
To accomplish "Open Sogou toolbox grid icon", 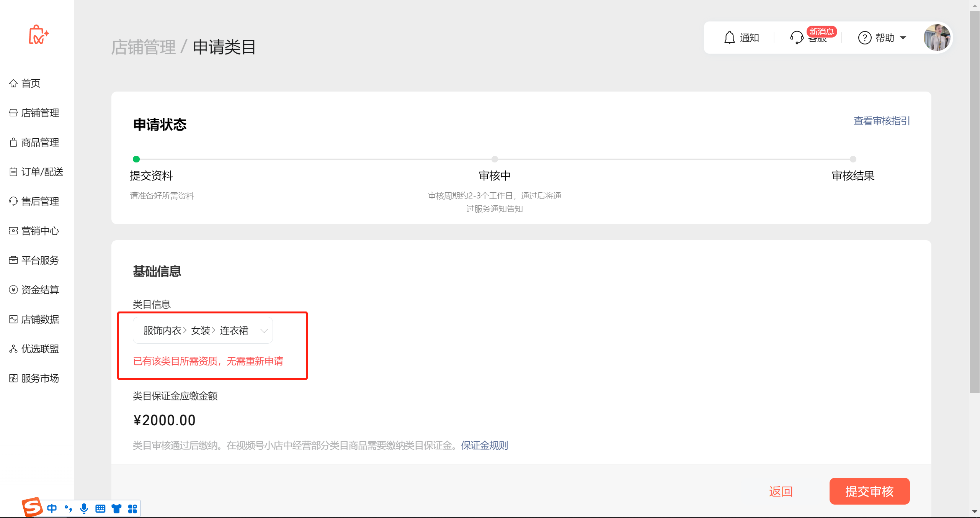I will (132, 508).
